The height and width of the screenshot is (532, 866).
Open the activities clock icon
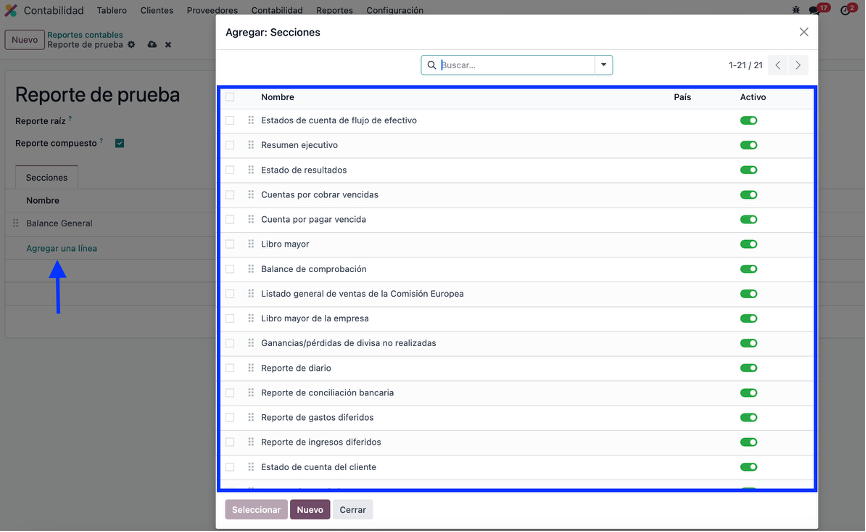(845, 10)
